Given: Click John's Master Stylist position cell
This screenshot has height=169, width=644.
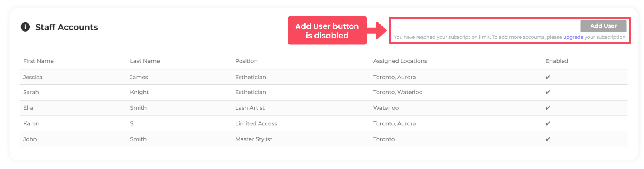Looking at the screenshot, I should tap(253, 139).
